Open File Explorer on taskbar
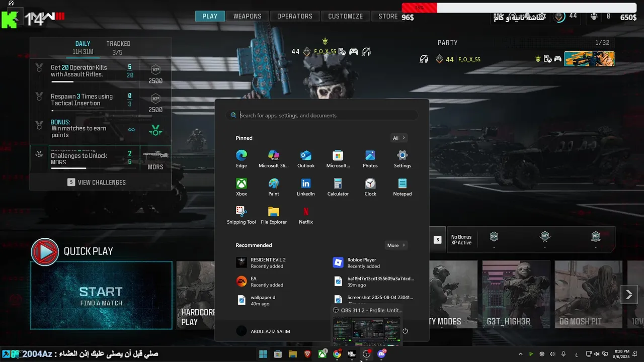Viewport: 644px width, 362px height. click(x=292, y=354)
